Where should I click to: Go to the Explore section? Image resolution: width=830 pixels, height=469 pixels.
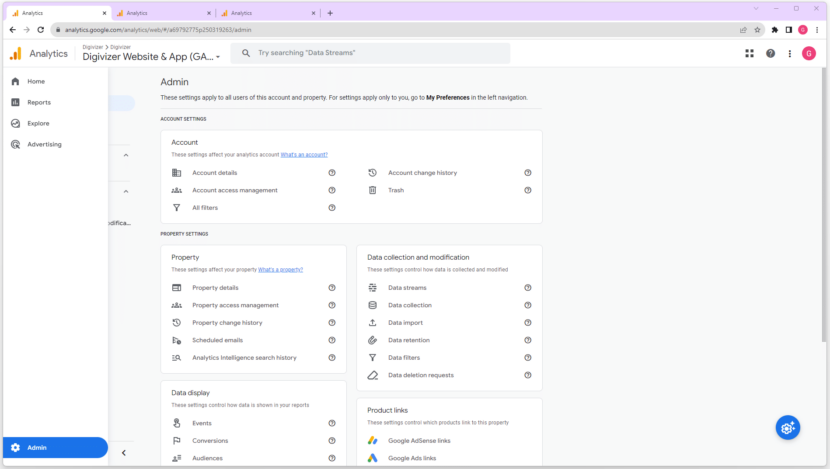[38, 123]
